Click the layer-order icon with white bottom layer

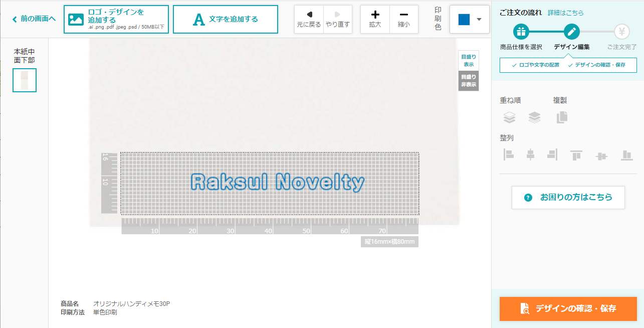point(535,117)
